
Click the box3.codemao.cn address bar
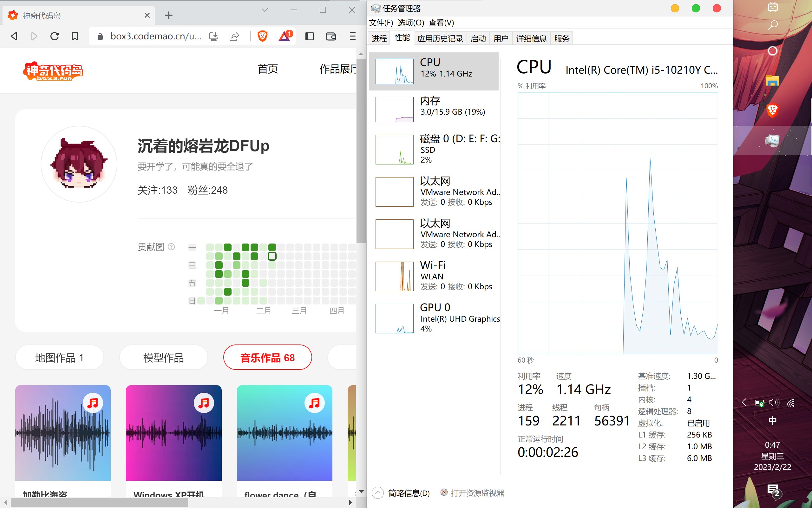click(156, 36)
